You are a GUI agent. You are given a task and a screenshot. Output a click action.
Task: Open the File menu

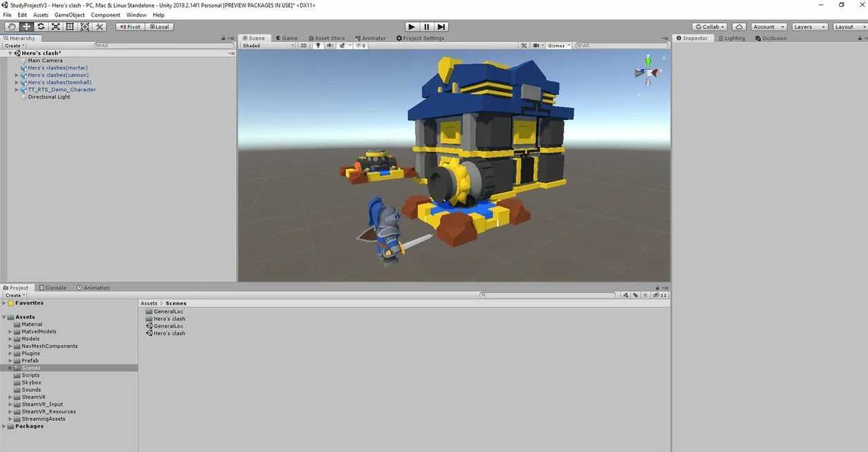[8, 14]
